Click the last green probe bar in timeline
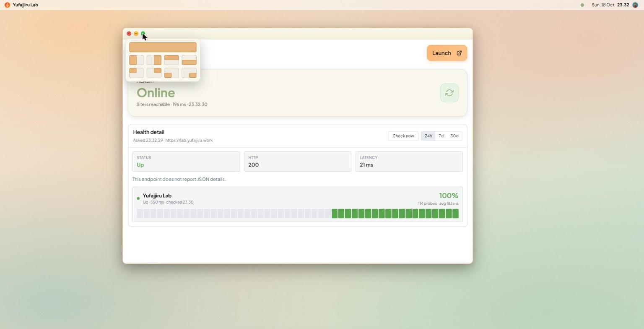This screenshot has height=329, width=644. pos(455,214)
